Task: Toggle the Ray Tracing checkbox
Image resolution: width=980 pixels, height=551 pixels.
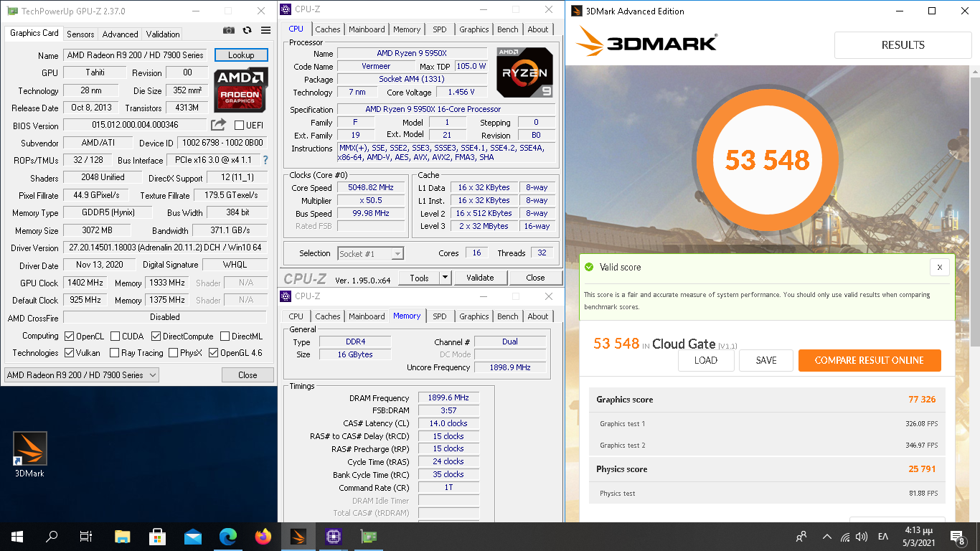Action: (x=115, y=352)
